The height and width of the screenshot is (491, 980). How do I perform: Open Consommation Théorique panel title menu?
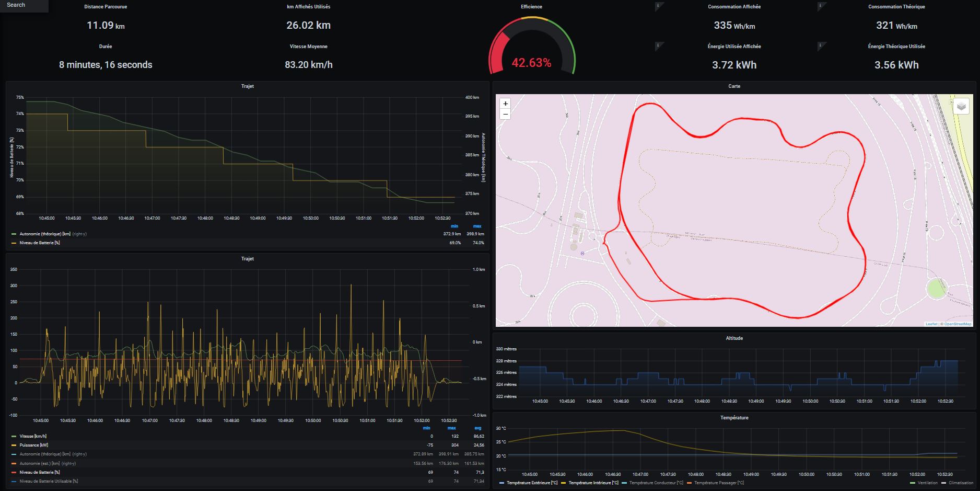coord(896,7)
